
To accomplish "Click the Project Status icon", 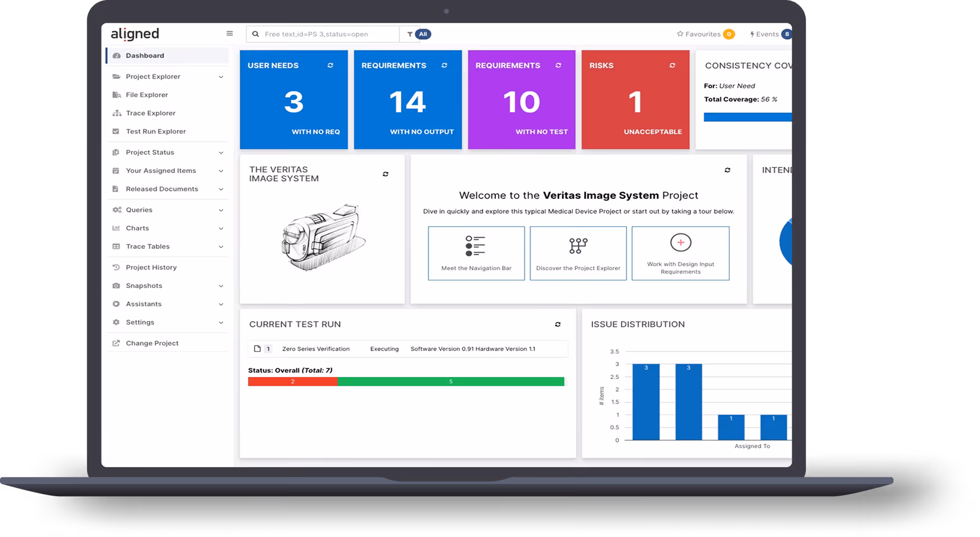I will (116, 152).
